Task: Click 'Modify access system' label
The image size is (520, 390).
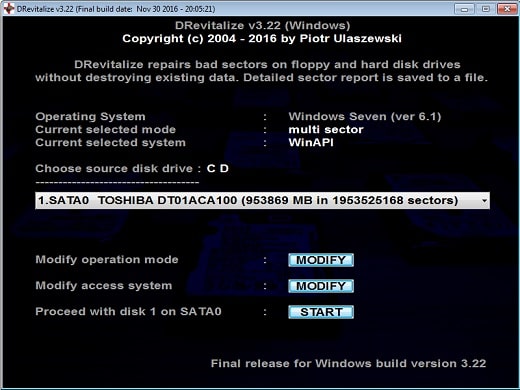Action: coord(104,286)
